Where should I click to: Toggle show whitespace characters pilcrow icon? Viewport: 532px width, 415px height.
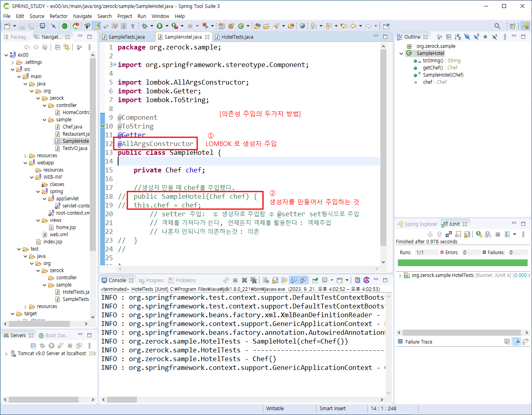(x=133, y=26)
